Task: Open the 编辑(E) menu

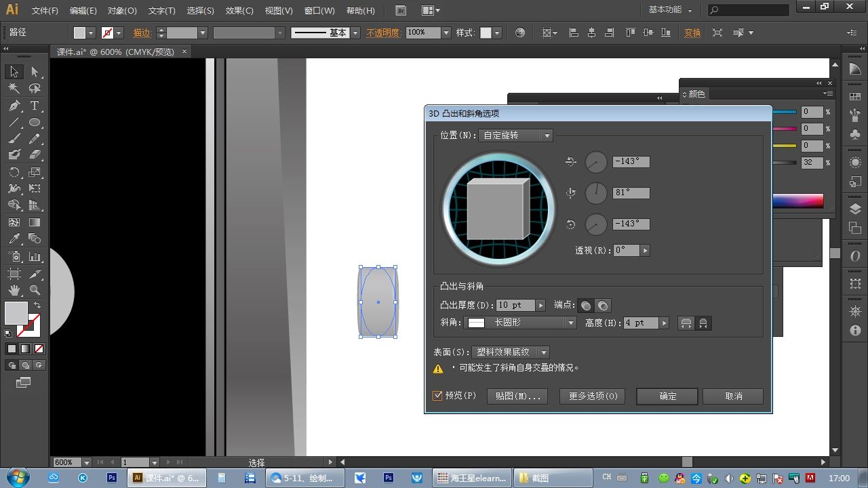Action: (x=83, y=11)
